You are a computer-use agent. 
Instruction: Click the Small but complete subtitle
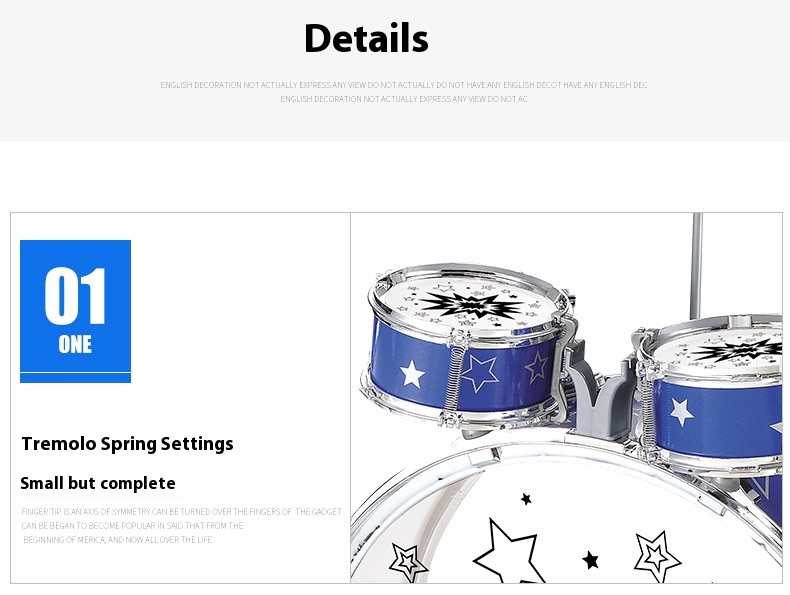point(98,483)
